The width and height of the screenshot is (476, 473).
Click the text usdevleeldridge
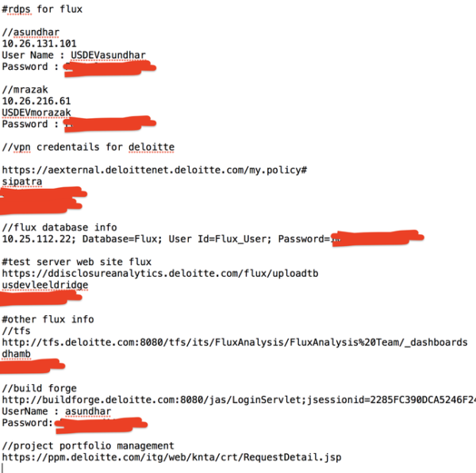45,285
